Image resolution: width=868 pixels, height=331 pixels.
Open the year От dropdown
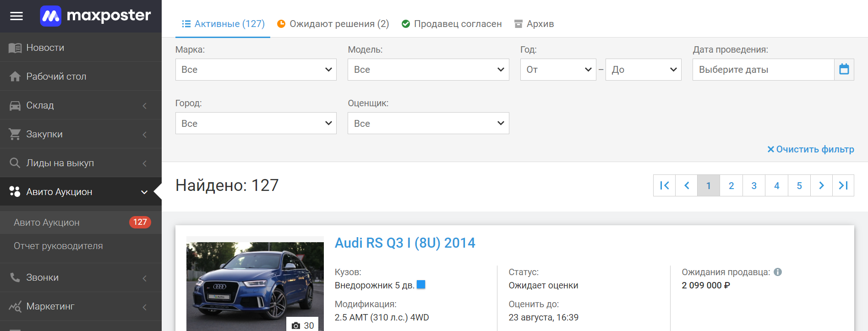(558, 70)
